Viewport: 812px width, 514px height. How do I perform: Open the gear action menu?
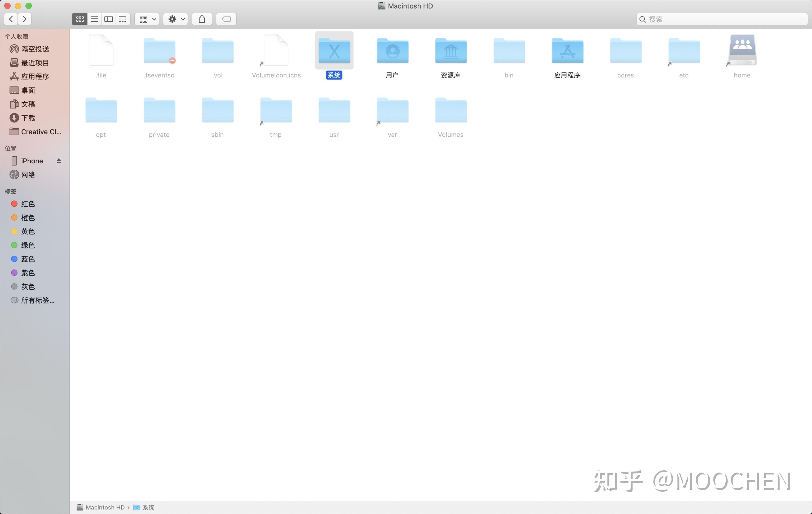(x=176, y=19)
